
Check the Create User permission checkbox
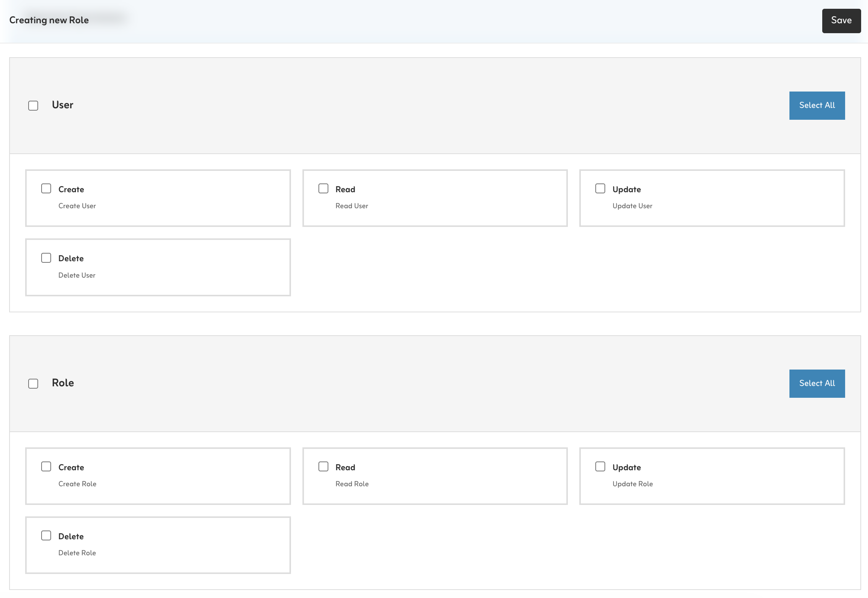[x=46, y=188]
